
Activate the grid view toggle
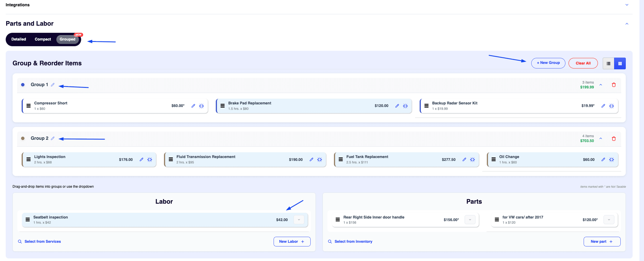pyautogui.click(x=620, y=63)
